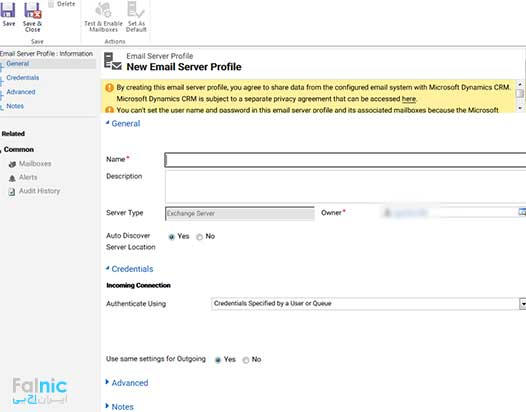Click the Delete ribbon button
The height and width of the screenshot is (412, 526).
pos(62,4)
